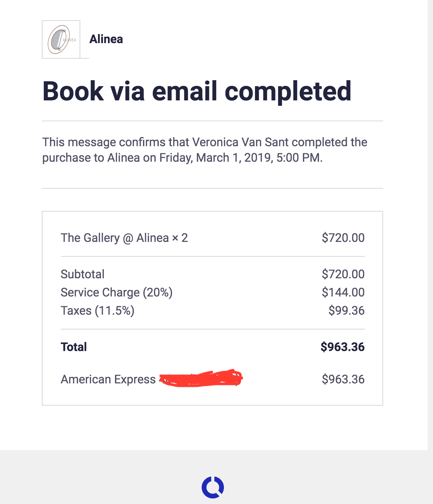Click the vertical scrollbar on right edge
The width and height of the screenshot is (433, 504).
point(430,202)
